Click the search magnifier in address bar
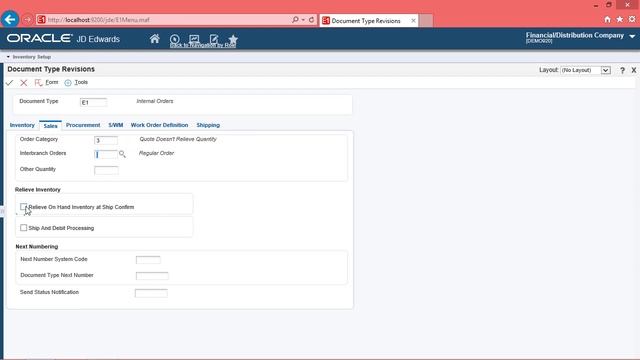 [295, 20]
